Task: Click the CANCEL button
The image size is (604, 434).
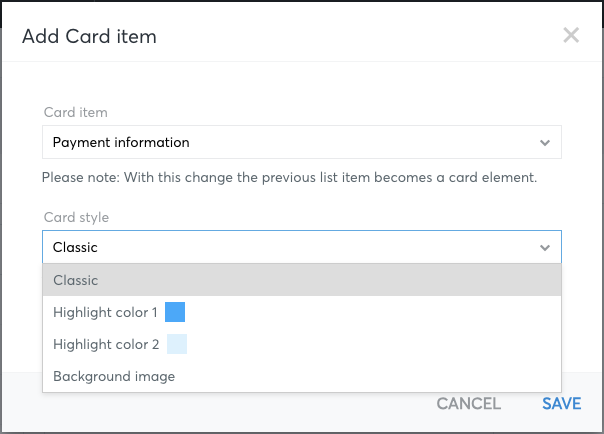Action: (x=468, y=404)
